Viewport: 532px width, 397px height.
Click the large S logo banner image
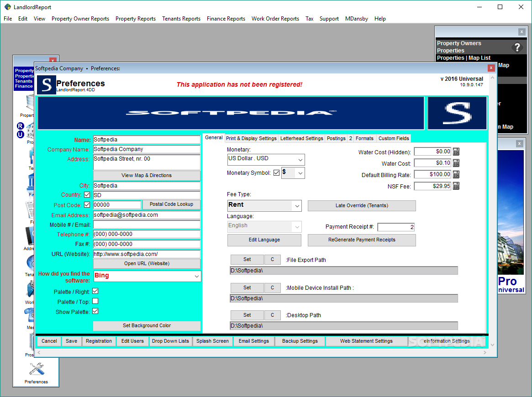tap(457, 113)
